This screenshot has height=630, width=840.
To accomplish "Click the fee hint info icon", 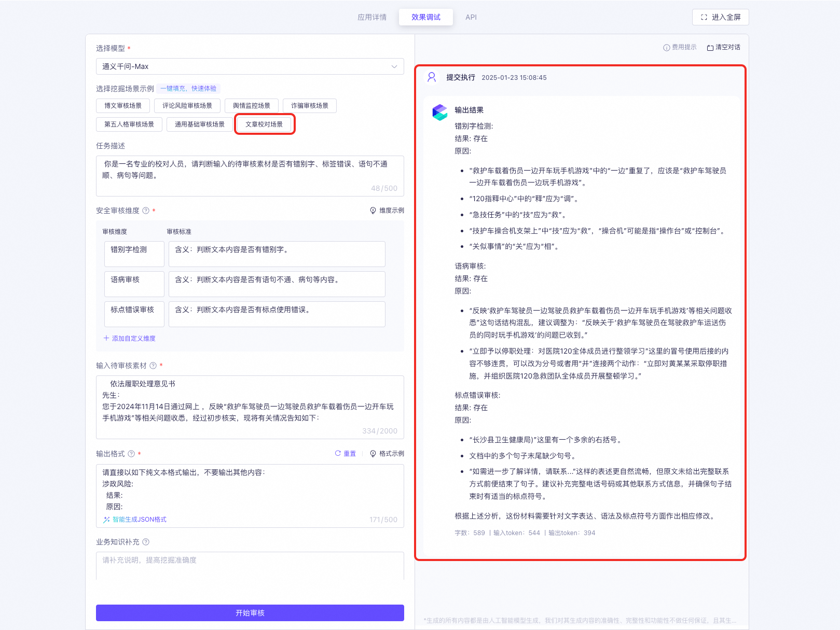I will 667,48.
